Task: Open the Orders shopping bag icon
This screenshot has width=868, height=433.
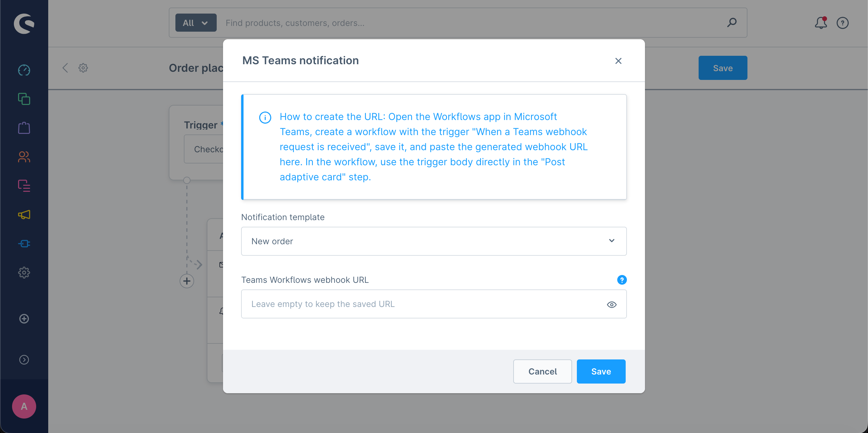Action: pos(24,128)
